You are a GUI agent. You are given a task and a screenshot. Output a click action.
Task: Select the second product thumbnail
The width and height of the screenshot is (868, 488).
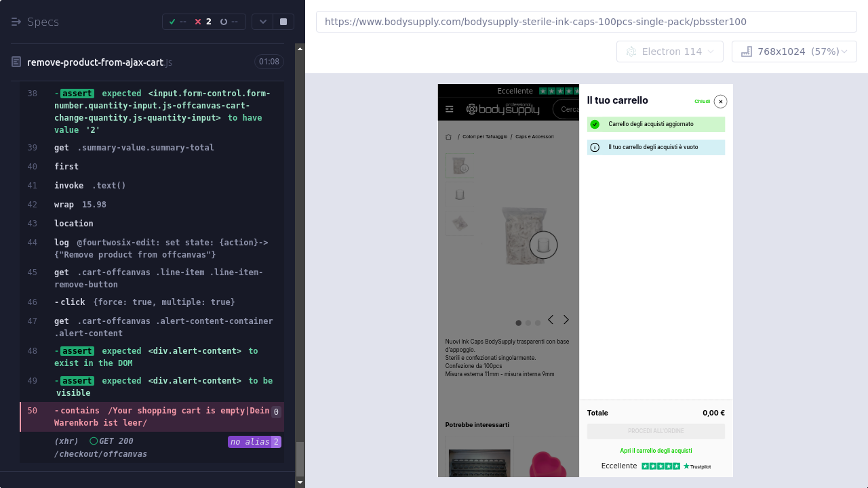pyautogui.click(x=460, y=195)
